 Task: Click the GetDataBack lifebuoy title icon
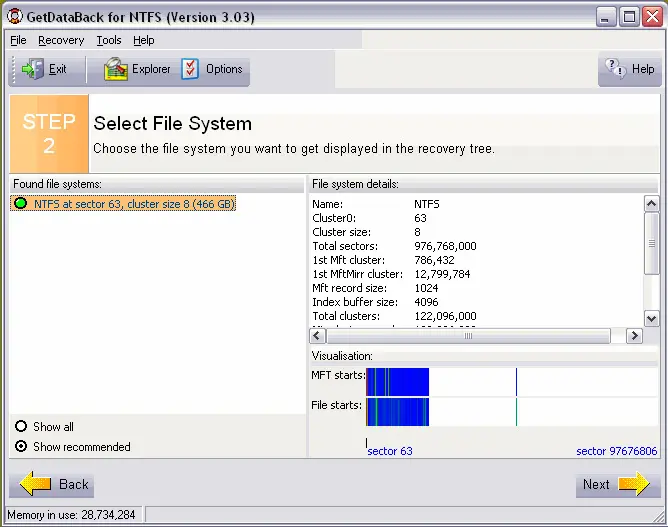[x=15, y=17]
